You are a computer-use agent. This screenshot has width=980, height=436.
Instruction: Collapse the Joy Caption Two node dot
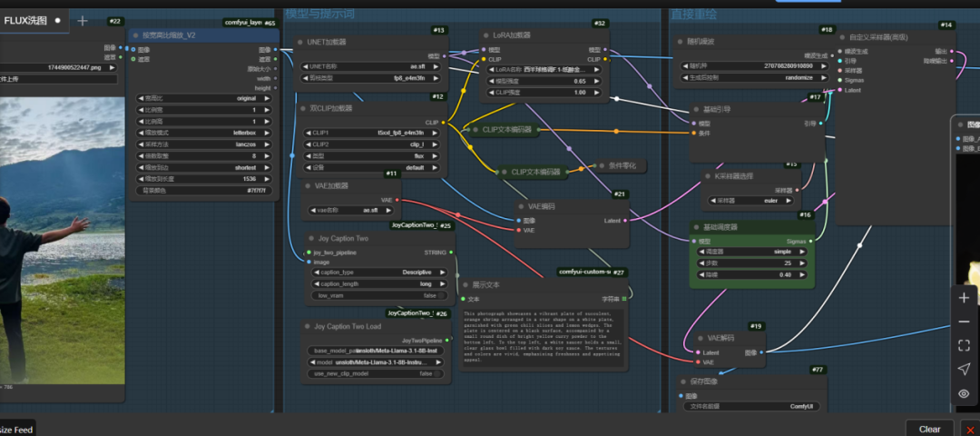click(x=309, y=238)
